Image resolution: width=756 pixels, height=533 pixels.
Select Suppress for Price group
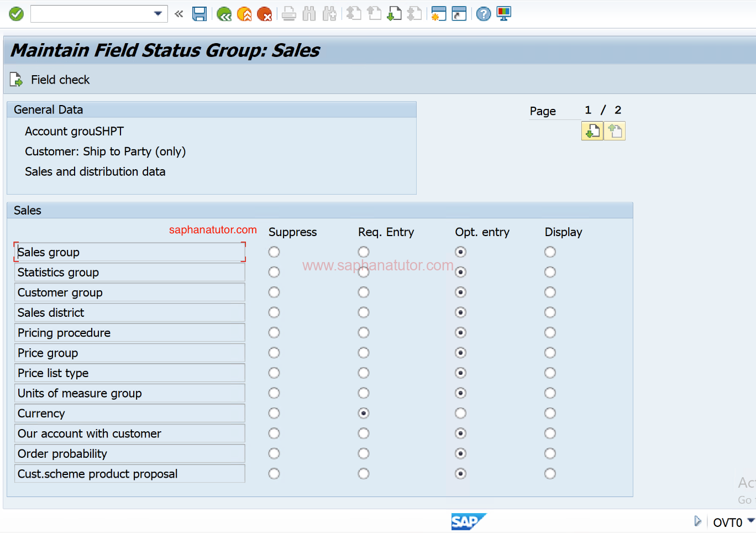click(x=274, y=353)
